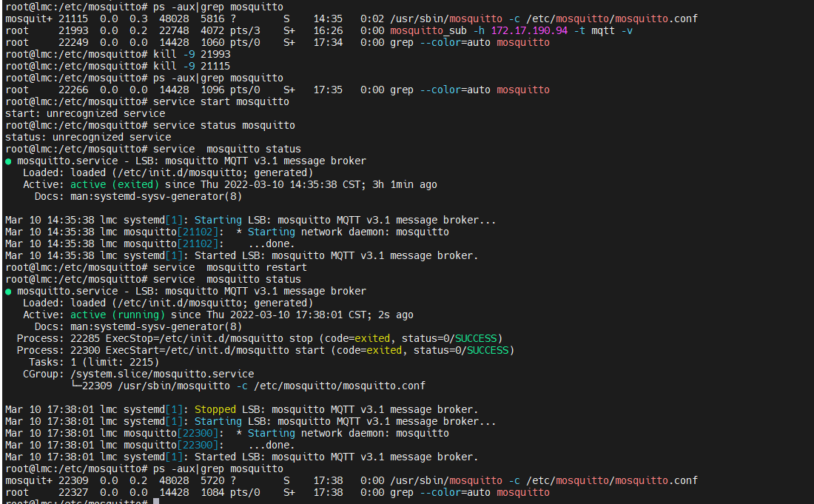Click the green status dot beside first mosquitto.service
Image resolution: width=814 pixels, height=504 pixels.
[8, 161]
